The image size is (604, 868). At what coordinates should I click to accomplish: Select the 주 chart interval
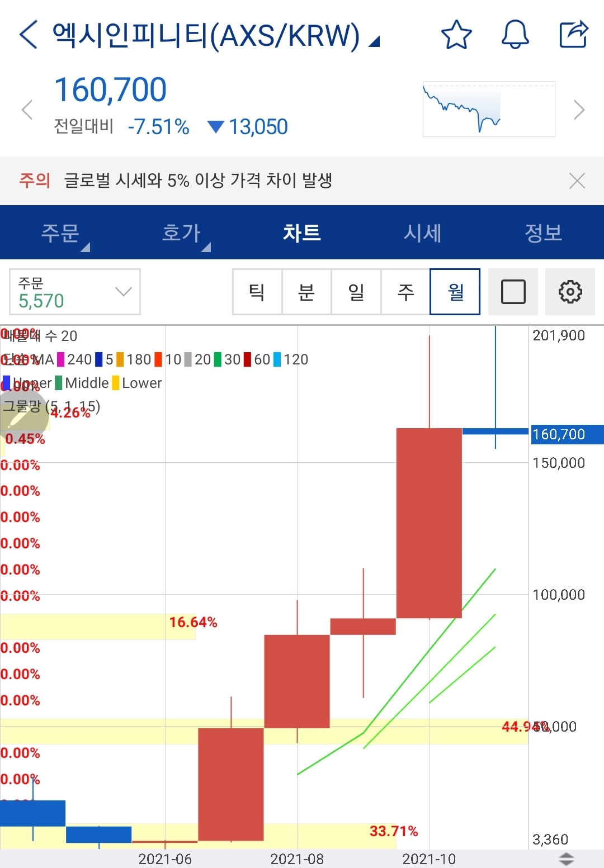(405, 292)
